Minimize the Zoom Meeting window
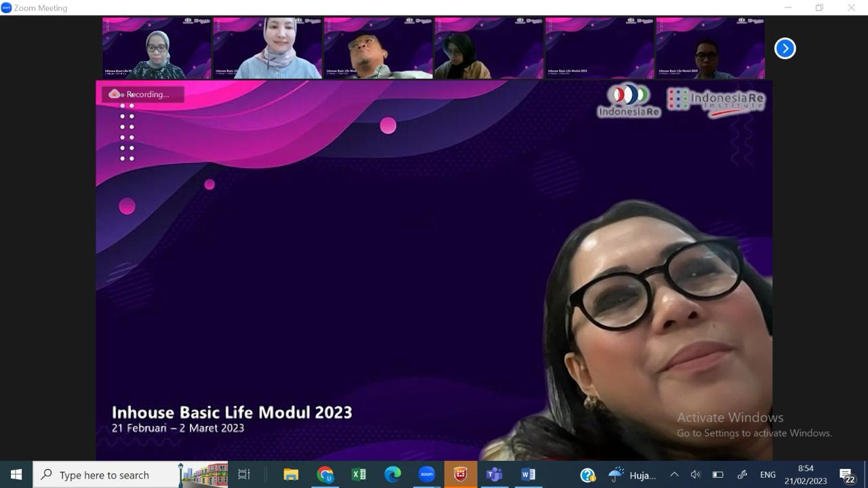The height and width of the screenshot is (488, 868). pyautogui.click(x=788, y=7)
